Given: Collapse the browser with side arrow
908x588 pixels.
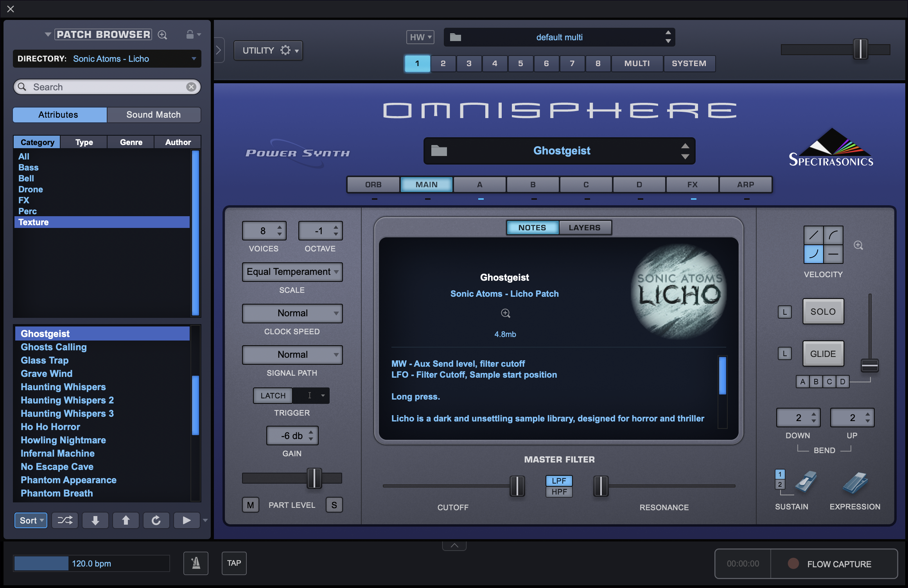Looking at the screenshot, I should point(219,50).
